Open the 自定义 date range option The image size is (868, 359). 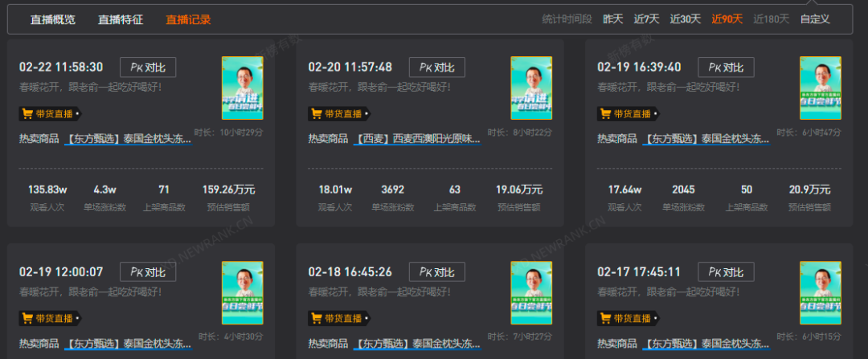pyautogui.click(x=815, y=19)
